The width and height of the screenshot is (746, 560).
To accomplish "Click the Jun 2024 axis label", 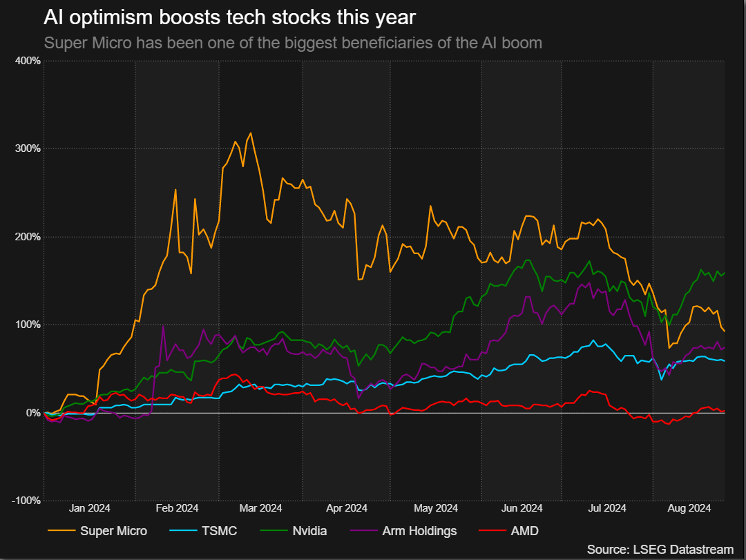I will coord(522,508).
